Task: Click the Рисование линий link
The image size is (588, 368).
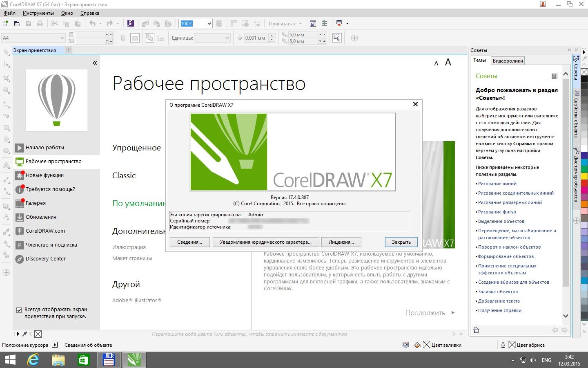Action: pyautogui.click(x=497, y=184)
